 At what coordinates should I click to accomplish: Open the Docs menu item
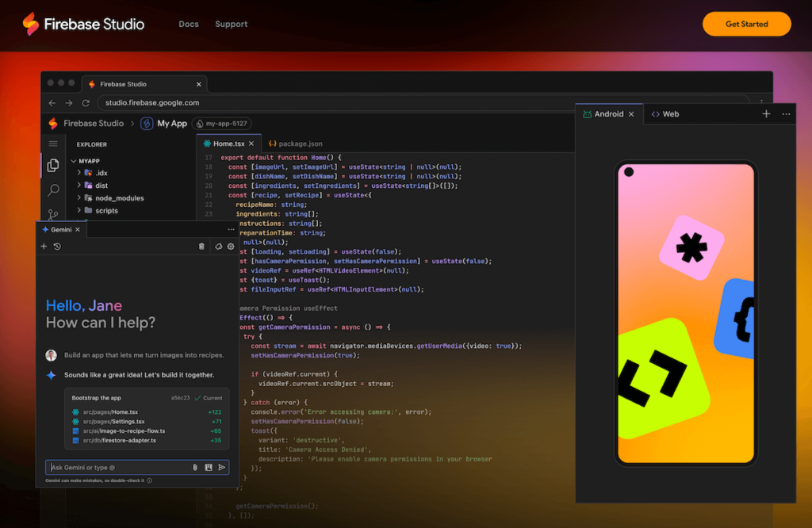[x=189, y=24]
